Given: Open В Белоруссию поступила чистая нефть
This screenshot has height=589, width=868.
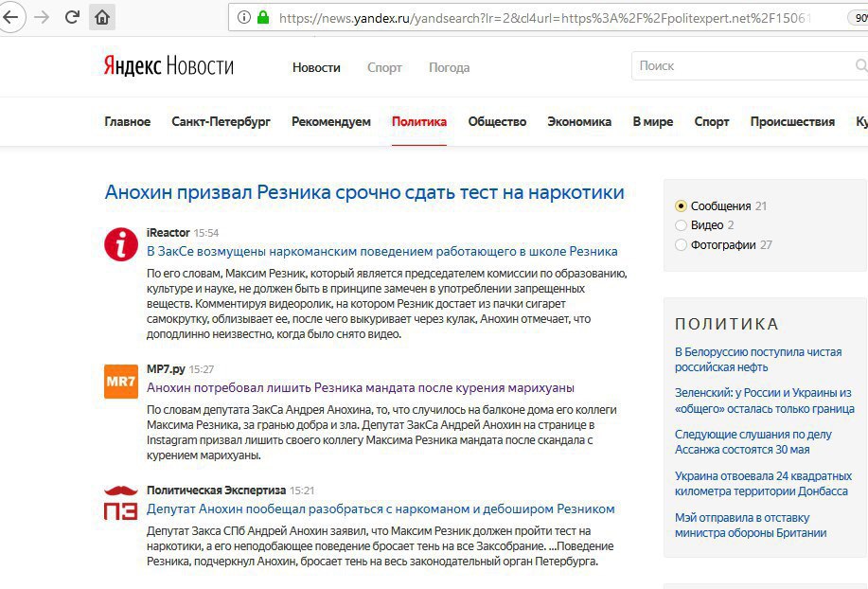Looking at the screenshot, I should coord(758,359).
